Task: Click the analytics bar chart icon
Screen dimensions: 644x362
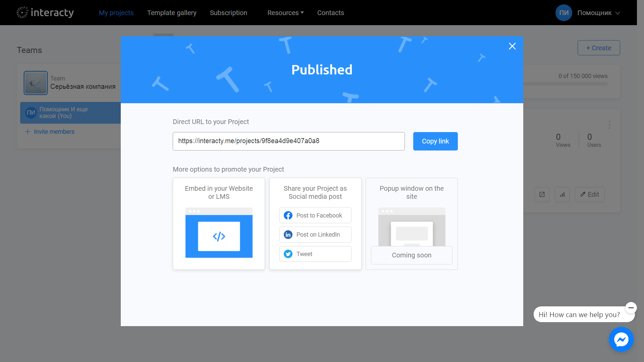Action: [x=562, y=194]
